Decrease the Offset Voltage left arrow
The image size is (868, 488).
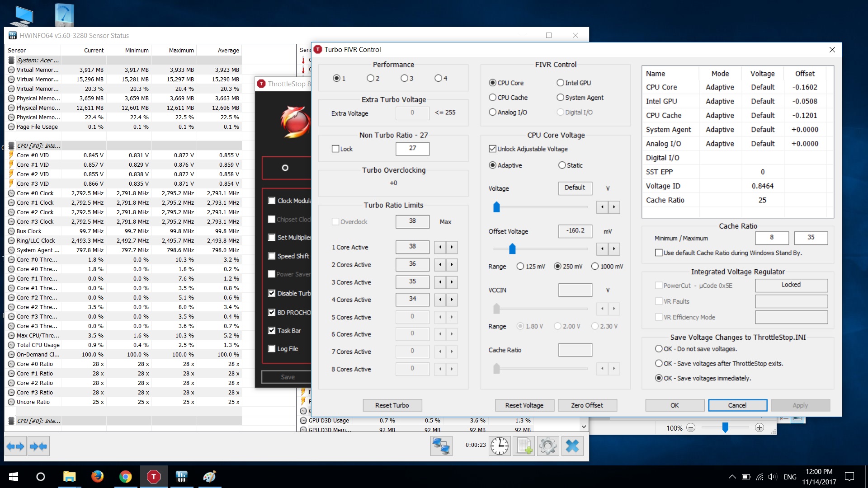602,249
